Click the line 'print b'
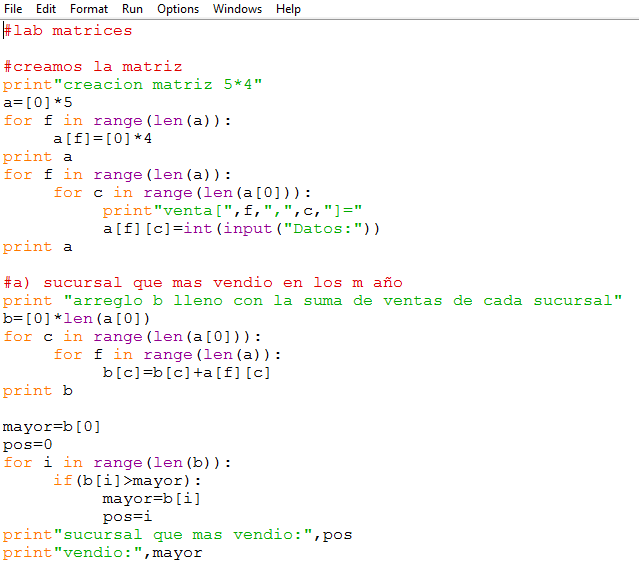Image resolution: width=639 pixels, height=571 pixels. (x=38, y=391)
